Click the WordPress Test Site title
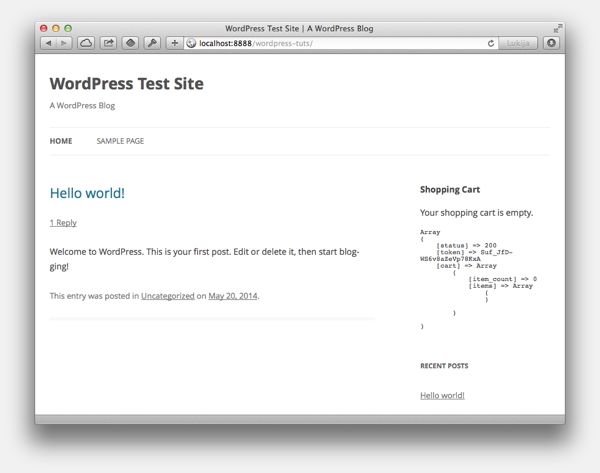 (x=127, y=84)
